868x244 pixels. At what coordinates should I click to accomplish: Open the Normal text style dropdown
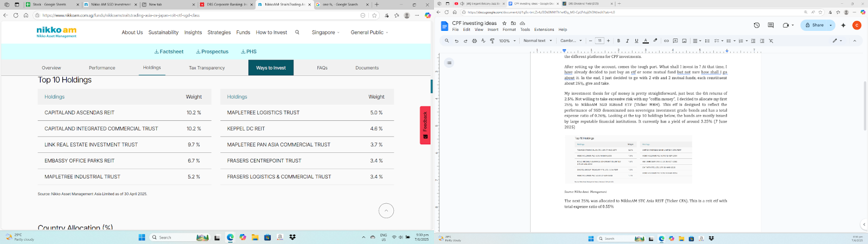pos(538,41)
